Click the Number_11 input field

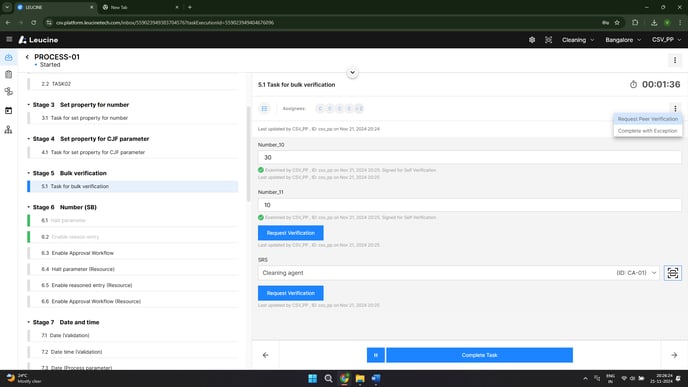coord(469,205)
